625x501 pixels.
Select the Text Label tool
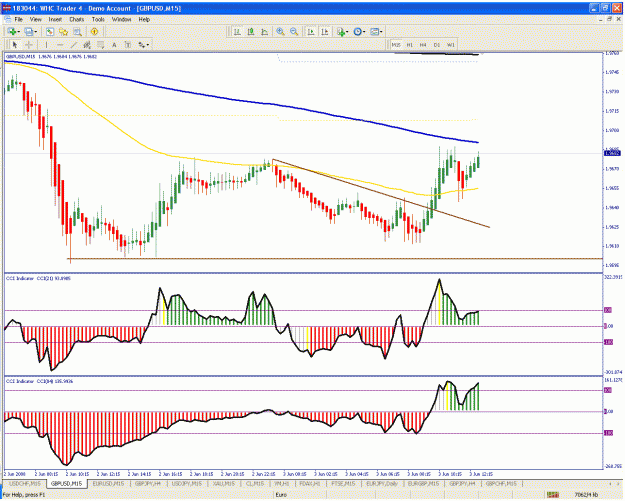[128, 45]
